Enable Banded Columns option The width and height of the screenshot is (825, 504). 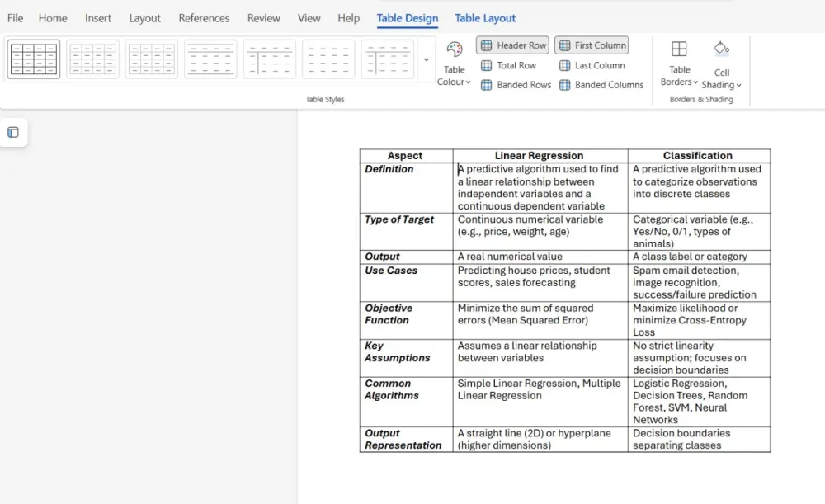(601, 85)
